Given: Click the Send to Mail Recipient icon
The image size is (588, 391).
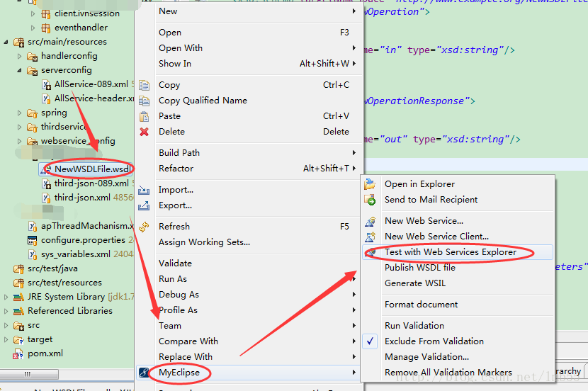Looking at the screenshot, I should pyautogui.click(x=370, y=200).
